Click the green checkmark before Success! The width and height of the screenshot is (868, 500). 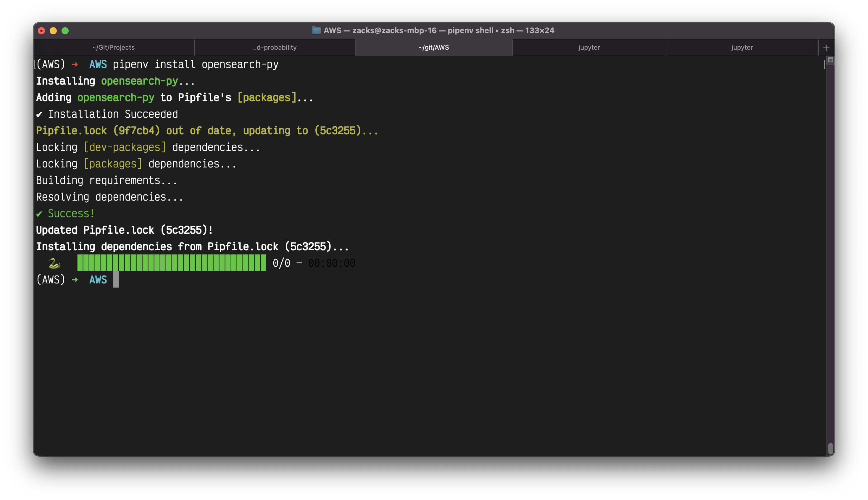pyautogui.click(x=39, y=214)
